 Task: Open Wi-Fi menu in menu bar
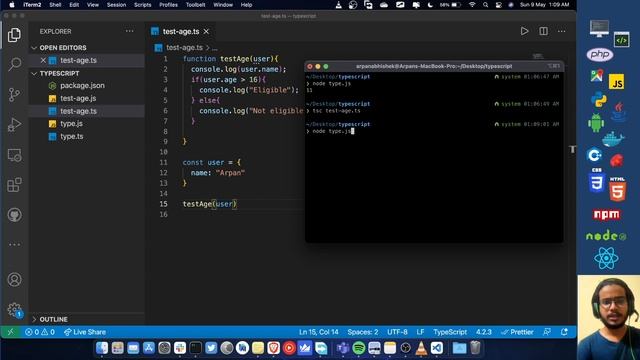point(472,5)
